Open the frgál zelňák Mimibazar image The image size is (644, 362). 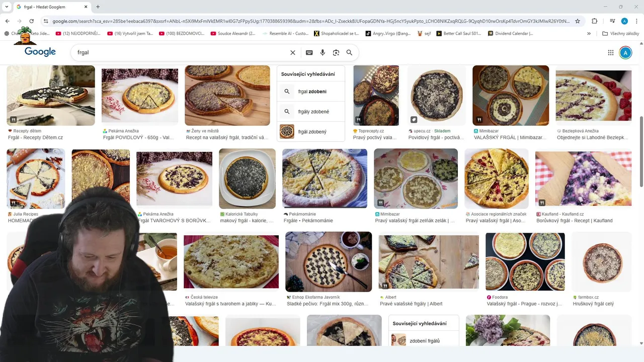coord(416,178)
